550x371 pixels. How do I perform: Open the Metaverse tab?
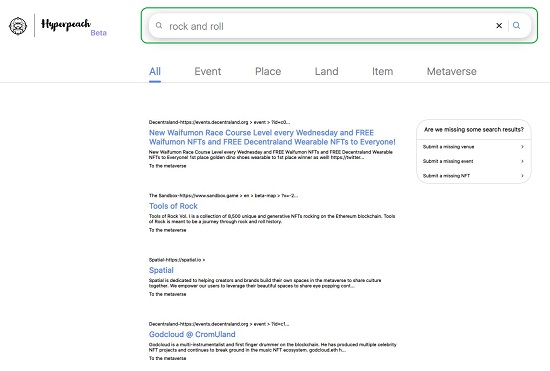(x=451, y=72)
